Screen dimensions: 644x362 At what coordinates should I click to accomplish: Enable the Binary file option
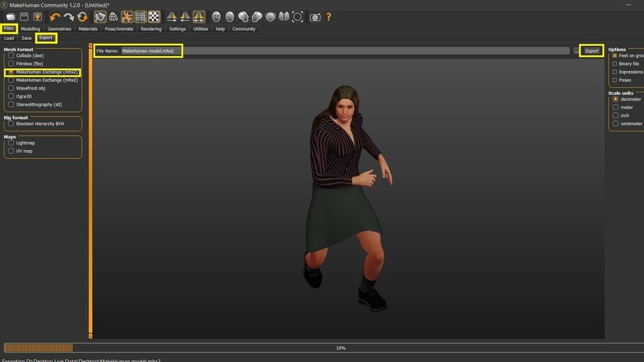tap(614, 64)
